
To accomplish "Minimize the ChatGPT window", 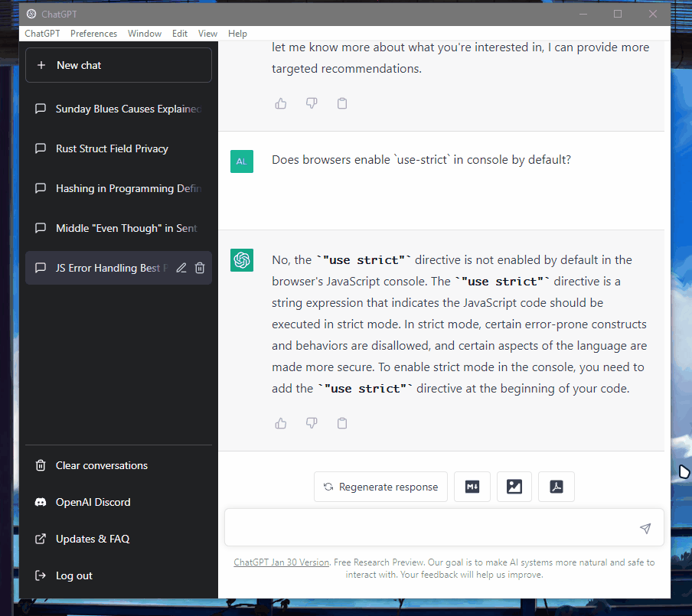I will point(583,14).
